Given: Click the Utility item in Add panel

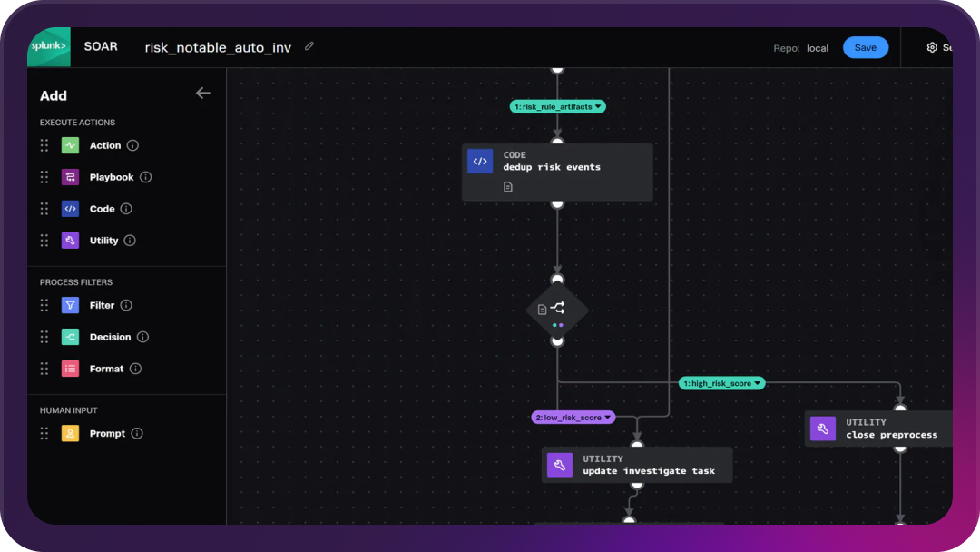Looking at the screenshot, I should (103, 241).
